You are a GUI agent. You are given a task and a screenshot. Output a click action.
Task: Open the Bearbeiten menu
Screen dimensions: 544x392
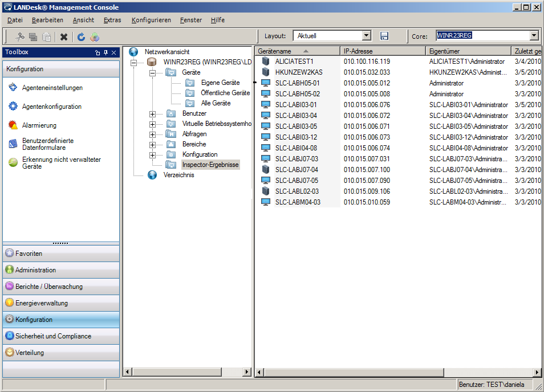47,20
